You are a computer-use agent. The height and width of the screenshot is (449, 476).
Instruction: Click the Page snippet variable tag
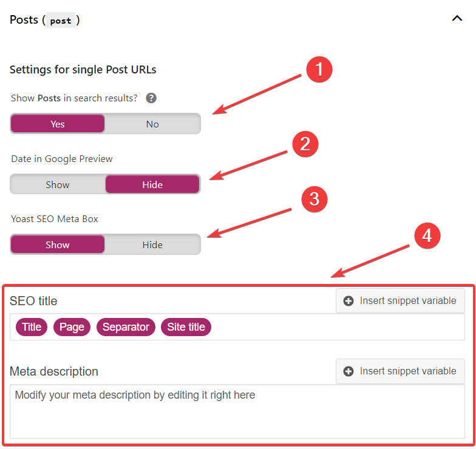(x=72, y=327)
